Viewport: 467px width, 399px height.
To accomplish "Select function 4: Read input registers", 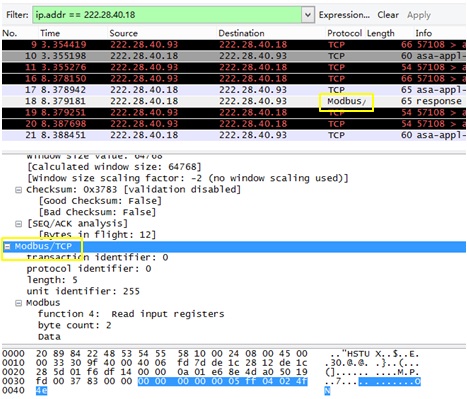I will (x=131, y=314).
